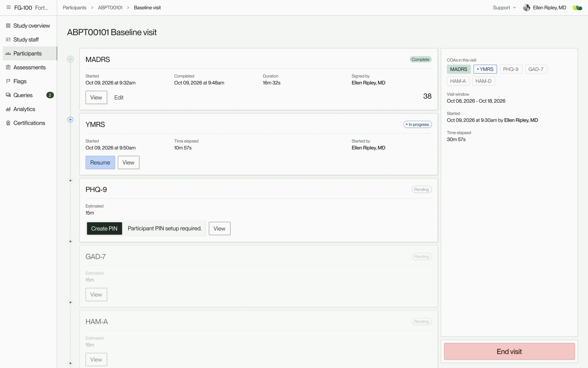Click Create PIN button
Viewport: 588px width, 368px height.
104,228
